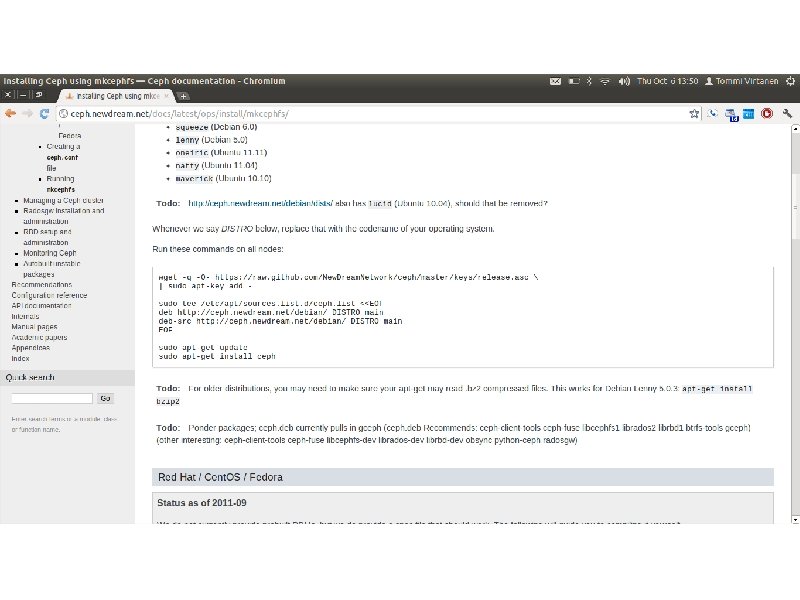The width and height of the screenshot is (800, 600).
Task: Open Academic papers sidebar link
Action: coord(39,337)
